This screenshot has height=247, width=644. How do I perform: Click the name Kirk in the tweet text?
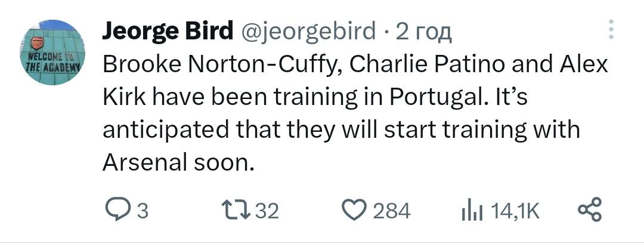tap(125, 97)
